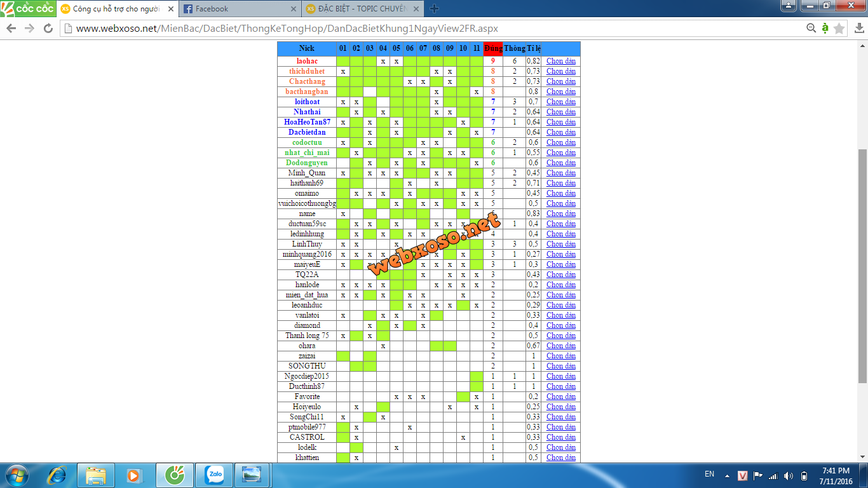Open Windows Media Player taskbar icon
868x488 pixels.
134,475
